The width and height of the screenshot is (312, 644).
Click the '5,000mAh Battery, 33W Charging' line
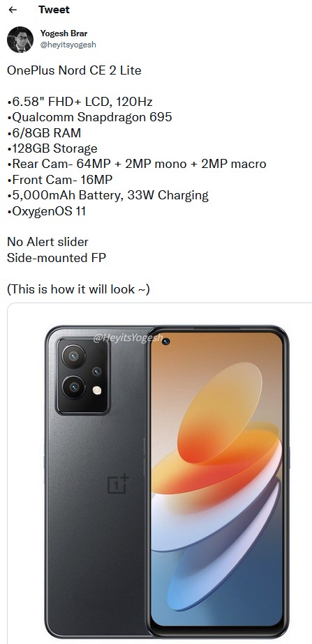click(x=107, y=195)
